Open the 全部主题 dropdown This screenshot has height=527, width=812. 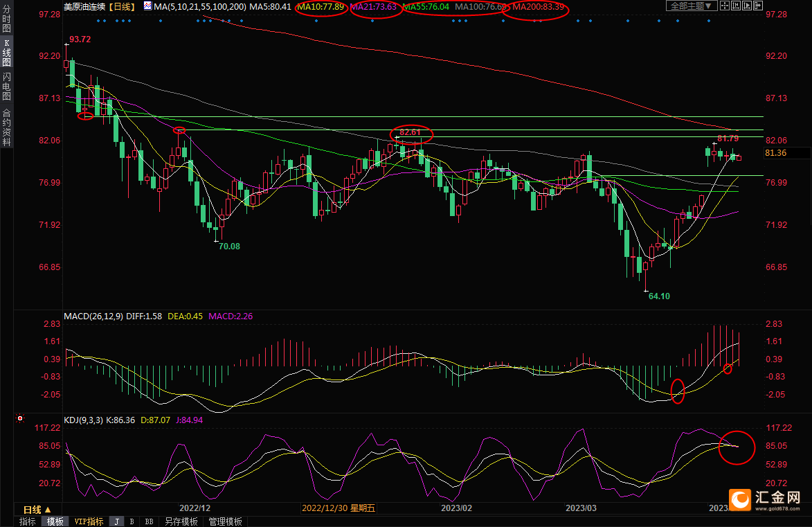[x=692, y=6]
